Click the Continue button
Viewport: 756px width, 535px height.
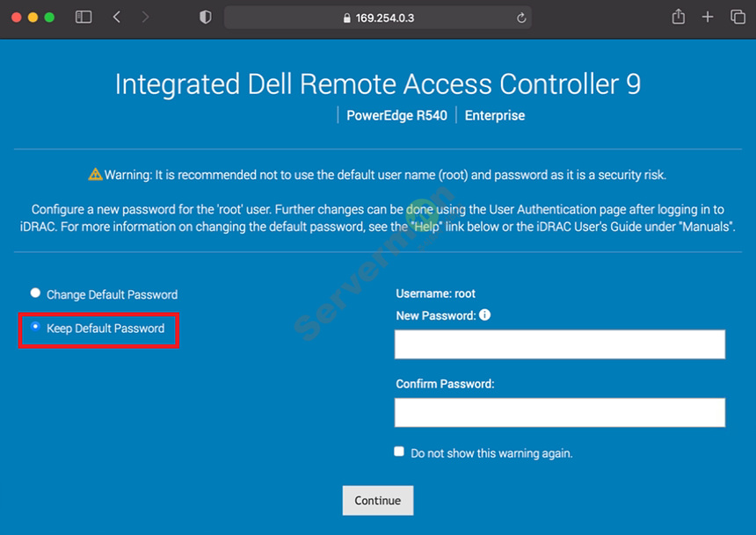(377, 500)
